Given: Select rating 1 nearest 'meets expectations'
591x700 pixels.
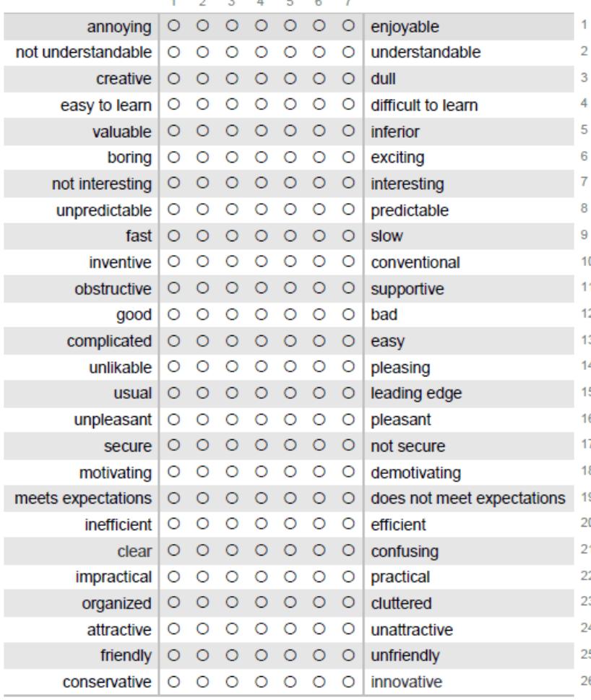Looking at the screenshot, I should click(x=173, y=498).
